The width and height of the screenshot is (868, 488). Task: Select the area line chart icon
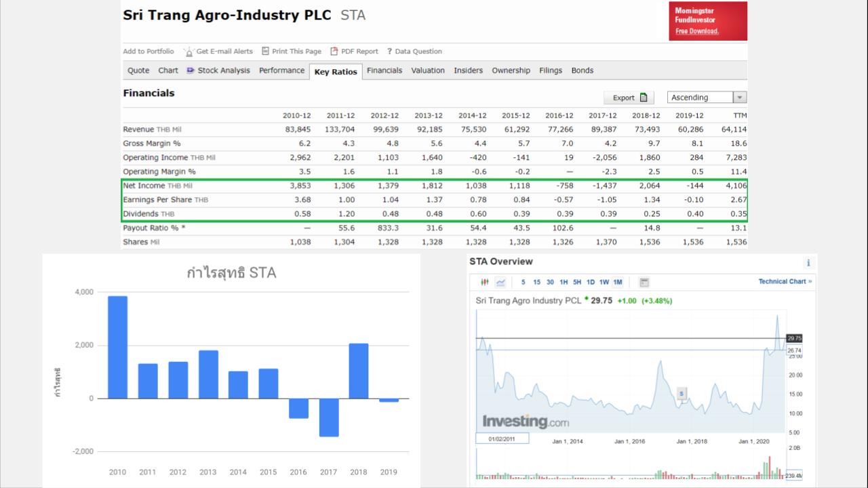[500, 282]
